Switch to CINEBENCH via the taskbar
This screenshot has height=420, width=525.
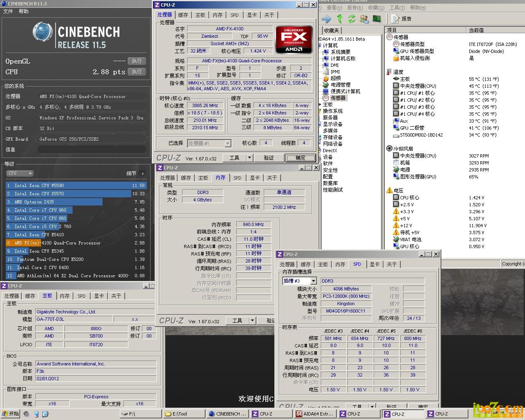point(227,414)
